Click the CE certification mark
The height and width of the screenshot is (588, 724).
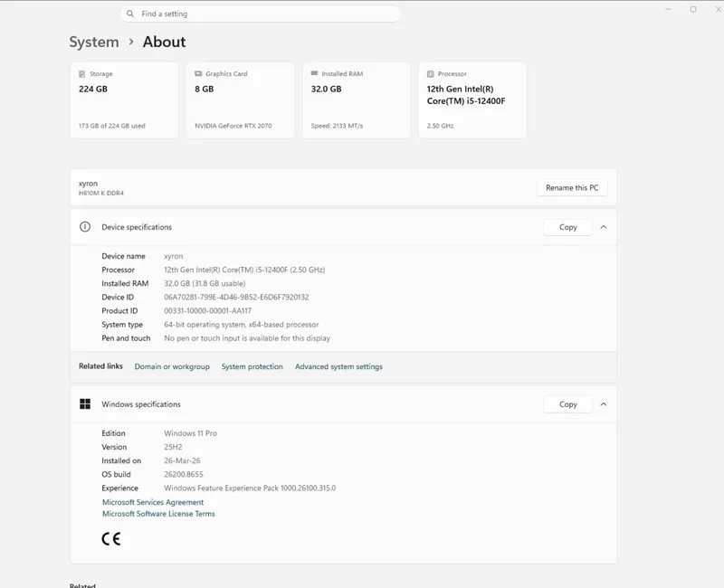pos(110,538)
